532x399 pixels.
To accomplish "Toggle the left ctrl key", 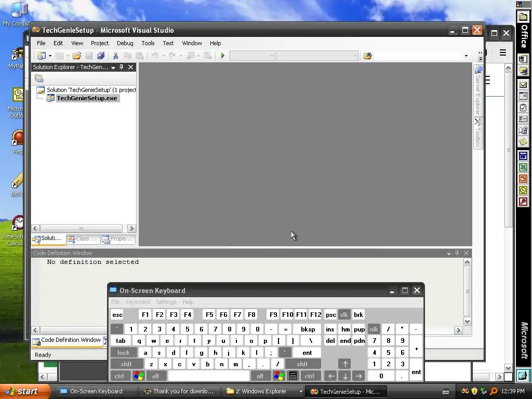I will [x=119, y=376].
